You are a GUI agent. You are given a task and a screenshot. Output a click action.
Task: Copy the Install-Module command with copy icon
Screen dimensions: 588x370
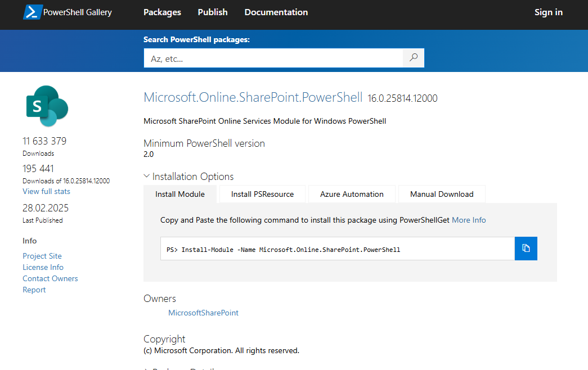[526, 249]
